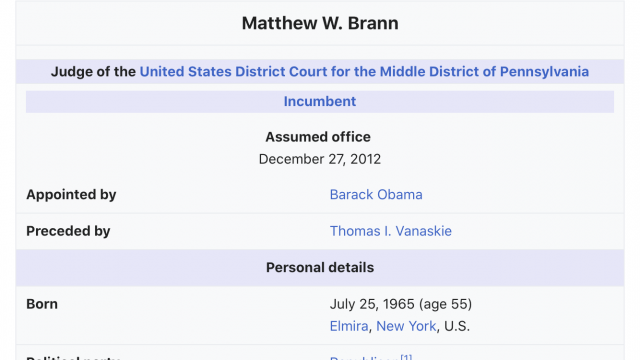
Task: Click the (age 55) text
Action: (445, 304)
